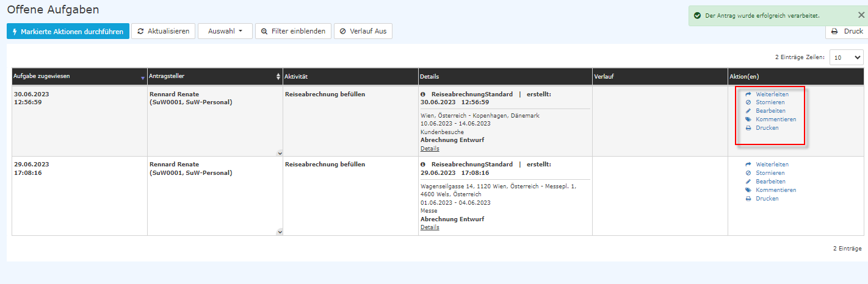868x284 pixels.
Task: Click the Aktualisieren refresh button
Action: point(163,31)
